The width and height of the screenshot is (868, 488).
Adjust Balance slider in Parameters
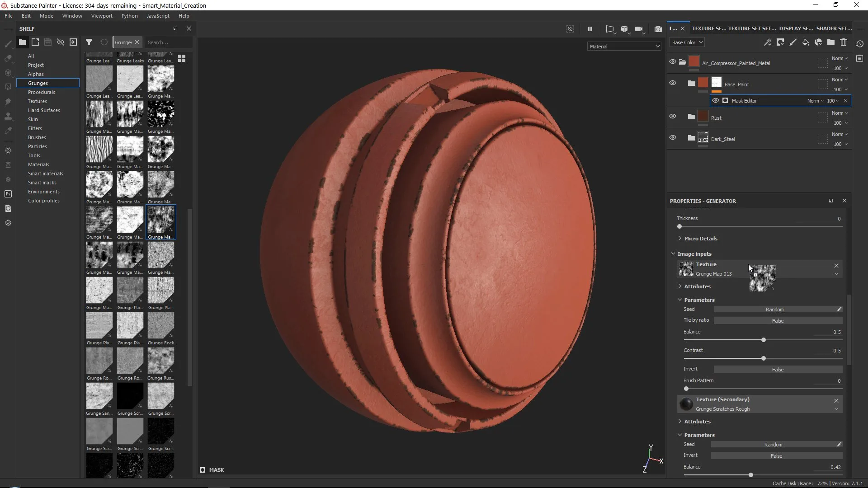(763, 340)
